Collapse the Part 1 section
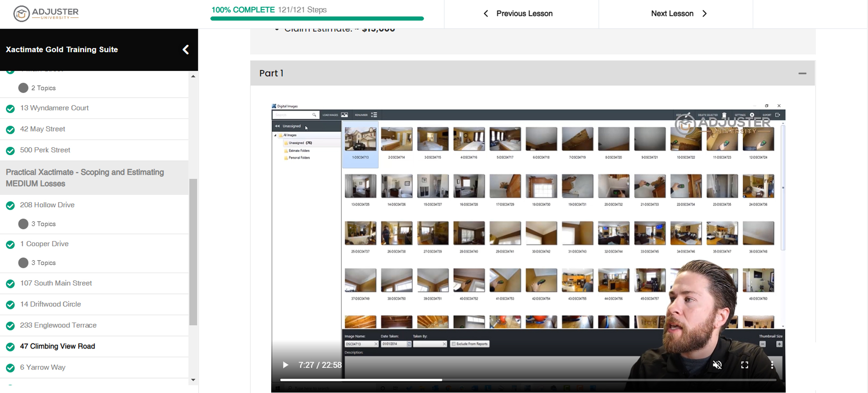The width and height of the screenshot is (868, 393). coord(802,73)
